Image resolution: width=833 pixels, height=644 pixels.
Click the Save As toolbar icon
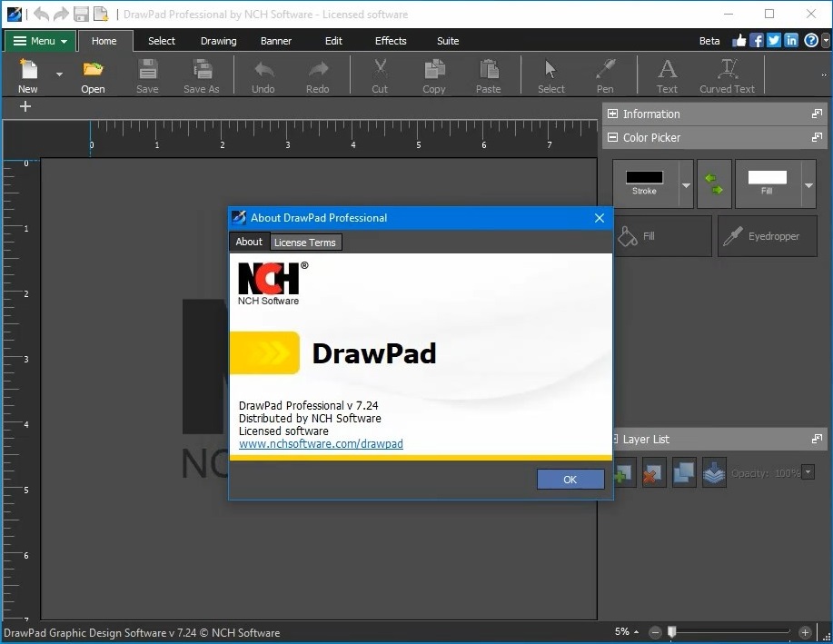tap(202, 75)
